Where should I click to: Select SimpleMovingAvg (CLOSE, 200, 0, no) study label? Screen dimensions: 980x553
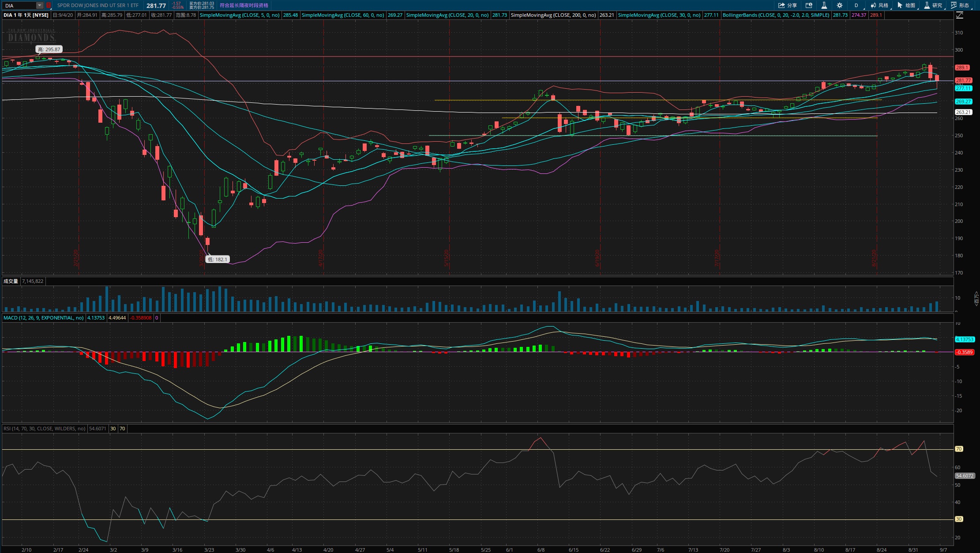553,15
